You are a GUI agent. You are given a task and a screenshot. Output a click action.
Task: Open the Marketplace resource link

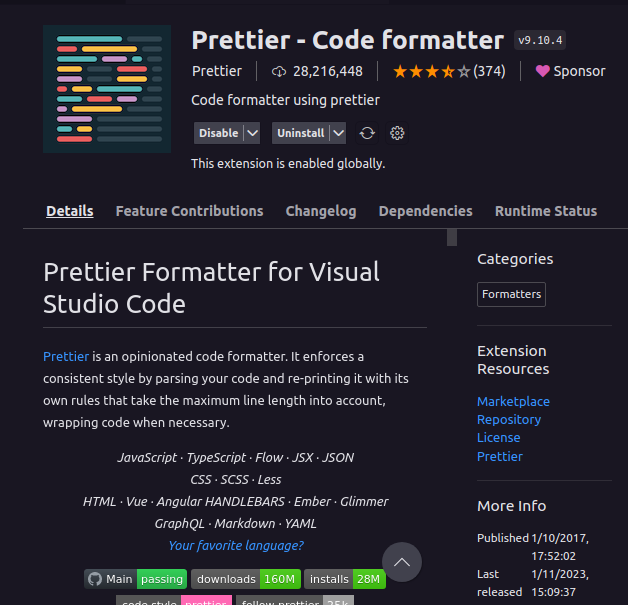tap(513, 401)
